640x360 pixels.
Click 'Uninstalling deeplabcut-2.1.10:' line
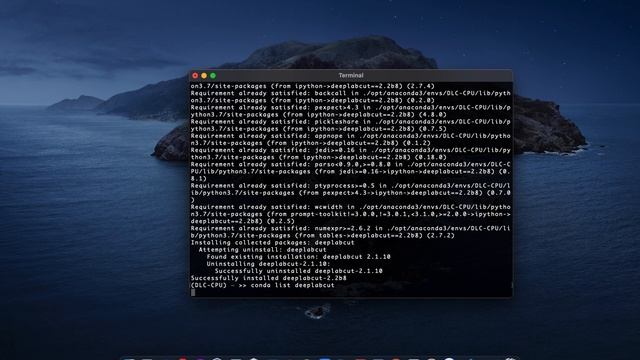point(269,264)
